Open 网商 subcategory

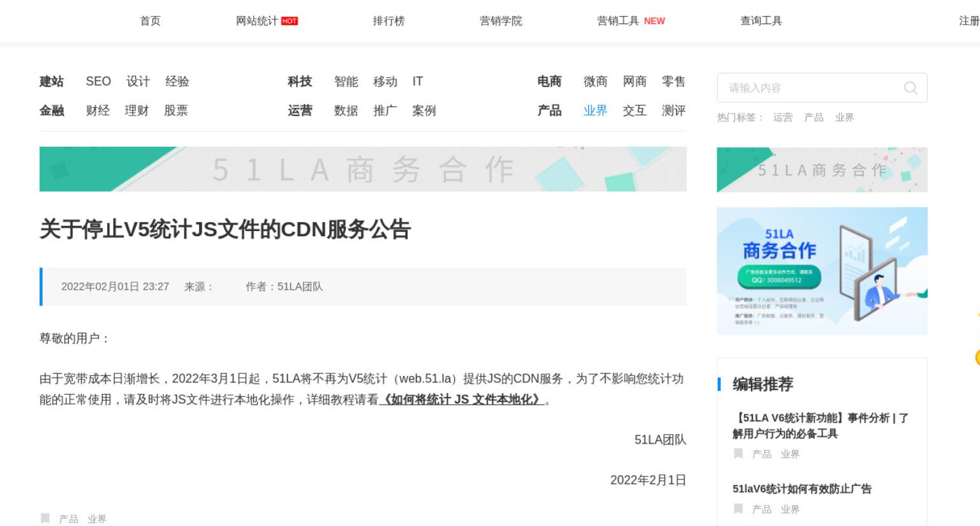click(x=635, y=82)
